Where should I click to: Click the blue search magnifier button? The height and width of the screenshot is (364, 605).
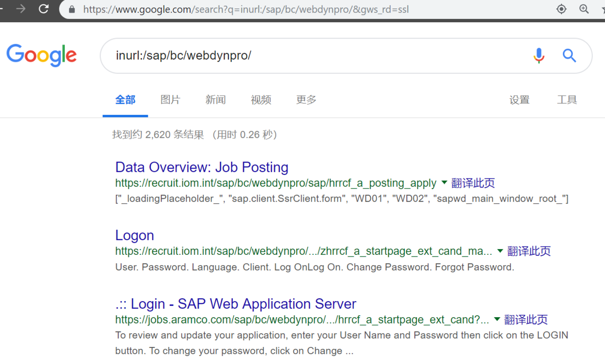click(569, 56)
